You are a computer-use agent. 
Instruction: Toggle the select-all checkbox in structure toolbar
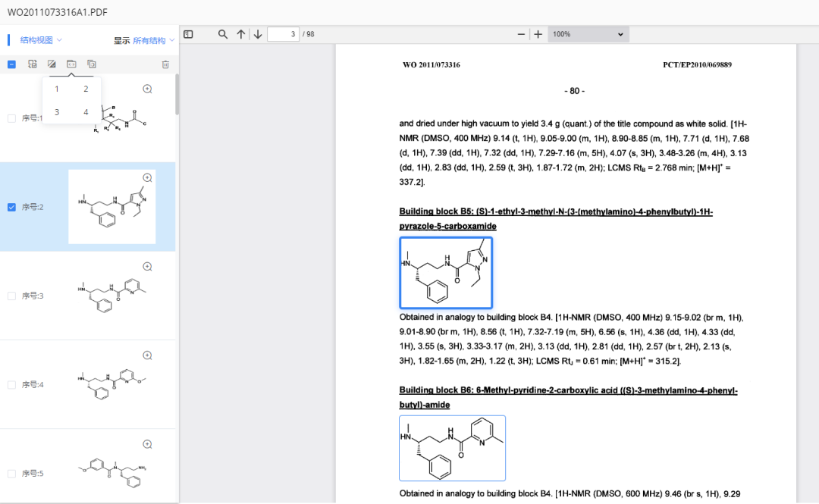(x=11, y=64)
